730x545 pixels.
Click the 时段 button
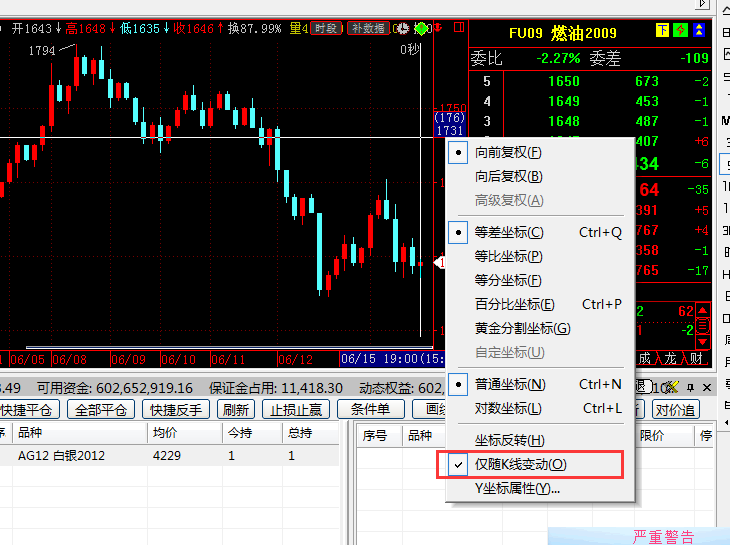326,28
